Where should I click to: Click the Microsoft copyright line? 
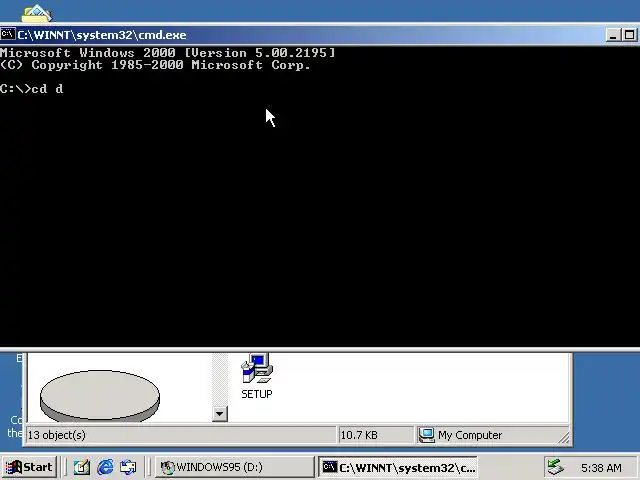(x=155, y=65)
